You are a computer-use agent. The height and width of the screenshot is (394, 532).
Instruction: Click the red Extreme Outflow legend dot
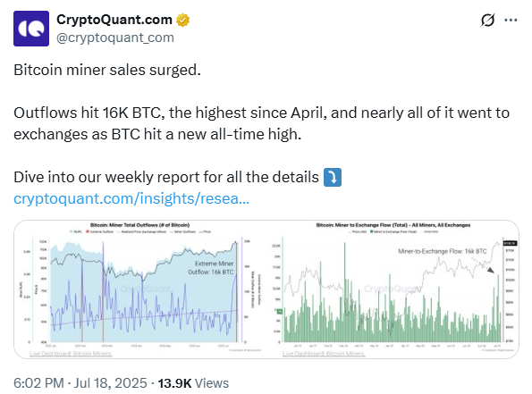[88, 232]
